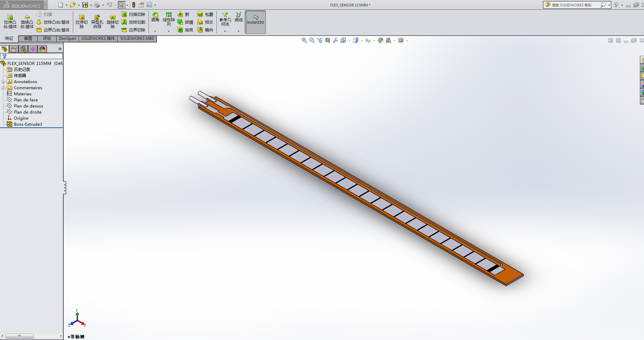Viewport: 644px width, 340px height.
Task: Open the Reference Geometry (参考几何体) dropdown arrow
Action: click(225, 31)
